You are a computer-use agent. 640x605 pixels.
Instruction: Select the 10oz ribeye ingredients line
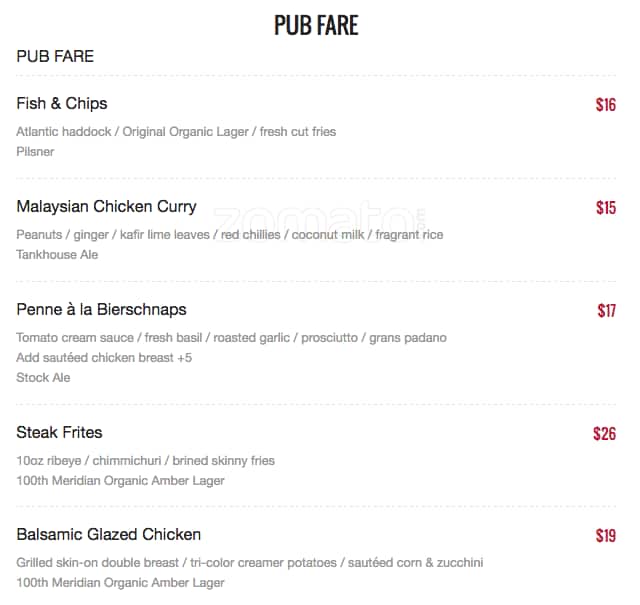pyautogui.click(x=145, y=461)
